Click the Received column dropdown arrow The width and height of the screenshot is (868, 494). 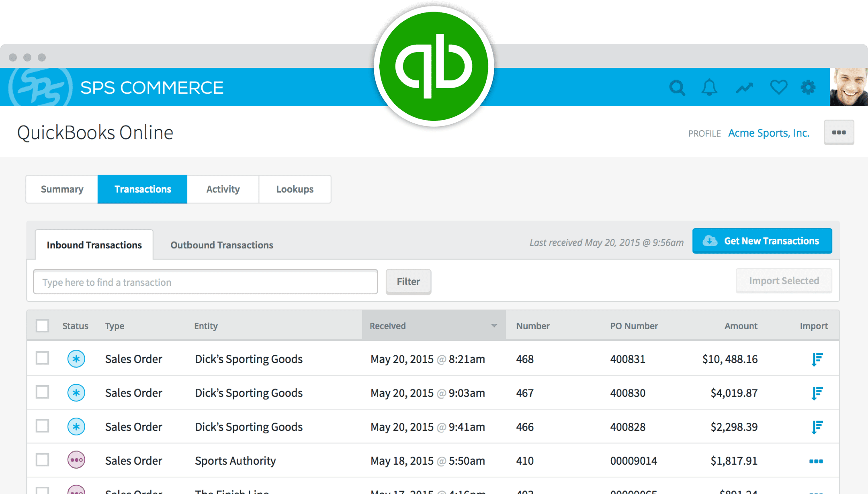click(495, 325)
